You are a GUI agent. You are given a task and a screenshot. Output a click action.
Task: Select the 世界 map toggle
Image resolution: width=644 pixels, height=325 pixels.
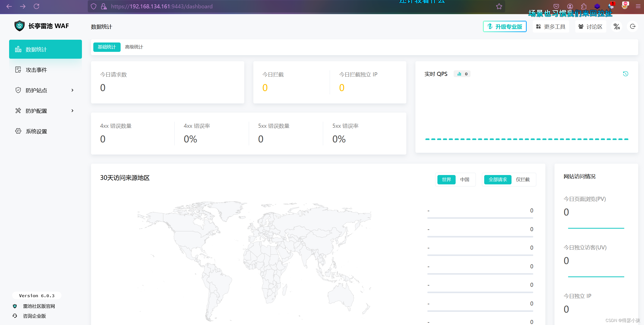[x=446, y=180]
